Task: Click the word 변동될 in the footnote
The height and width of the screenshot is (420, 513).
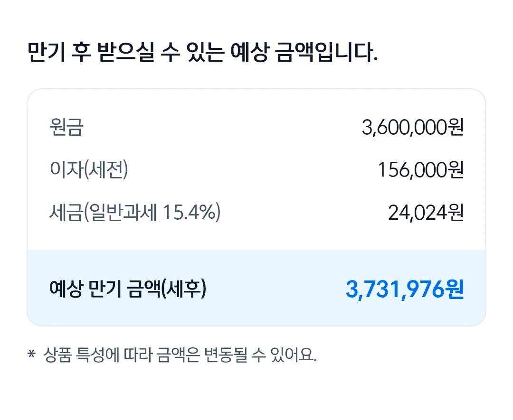Action: [x=226, y=355]
